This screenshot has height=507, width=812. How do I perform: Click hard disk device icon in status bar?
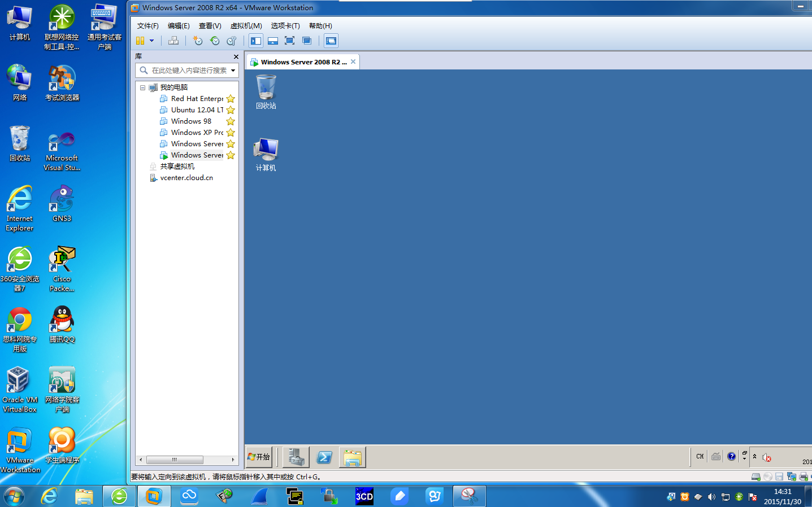tap(756, 477)
